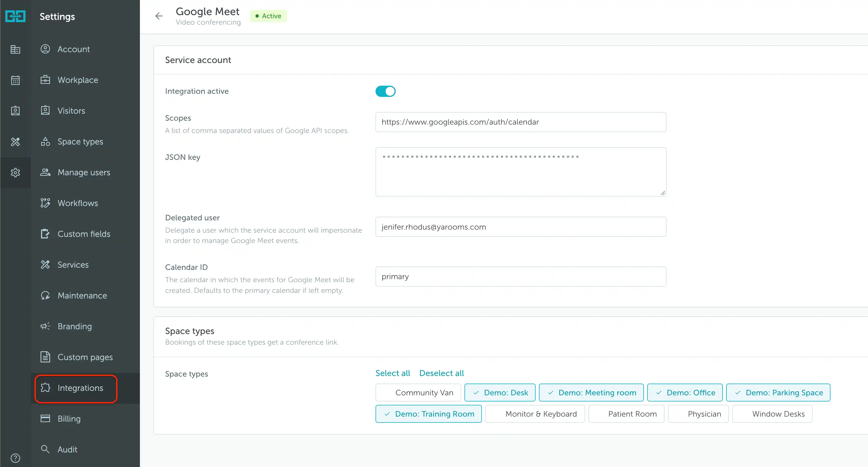Click the Account person icon
Screen dimensions: 868x467
pyautogui.click(x=45, y=49)
